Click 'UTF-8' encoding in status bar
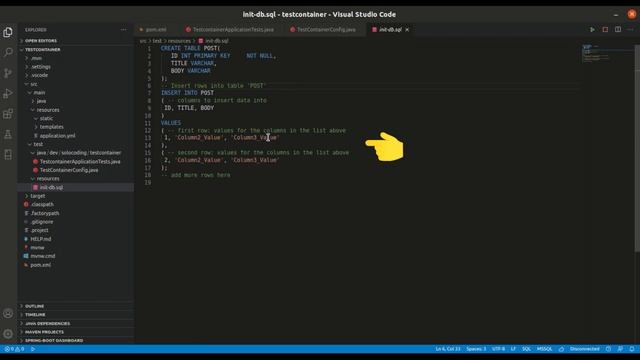Viewport: 640px width, 360px height. coord(498,349)
